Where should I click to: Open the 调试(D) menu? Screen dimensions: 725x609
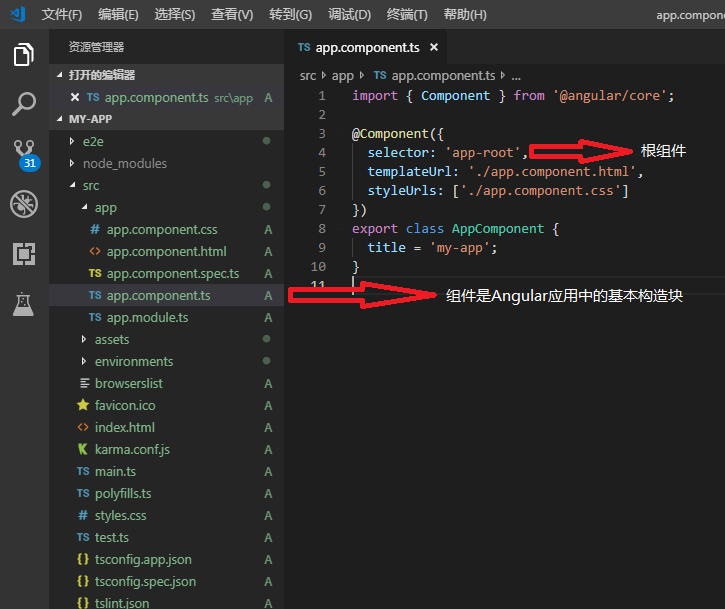pyautogui.click(x=349, y=15)
